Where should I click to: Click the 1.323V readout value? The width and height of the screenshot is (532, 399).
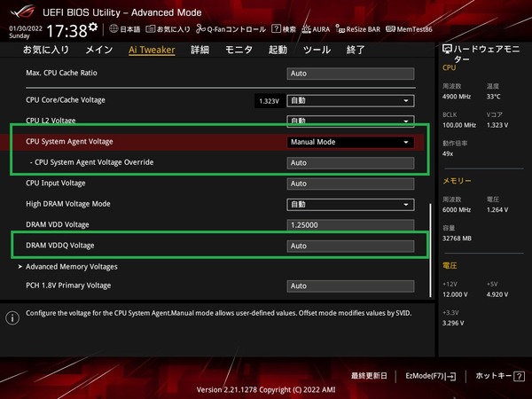269,101
